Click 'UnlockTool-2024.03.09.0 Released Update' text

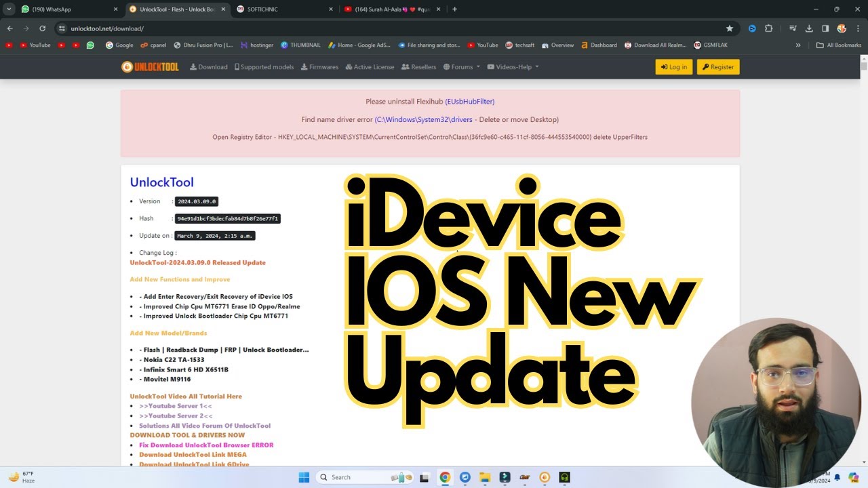coord(198,262)
